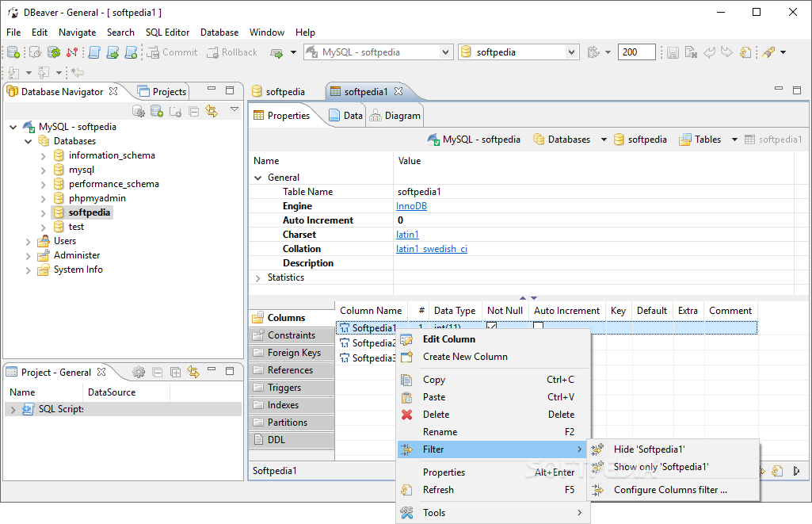Toggle Link with Editor arrows in Database Navigator
This screenshot has height=524, width=812.
[212, 111]
